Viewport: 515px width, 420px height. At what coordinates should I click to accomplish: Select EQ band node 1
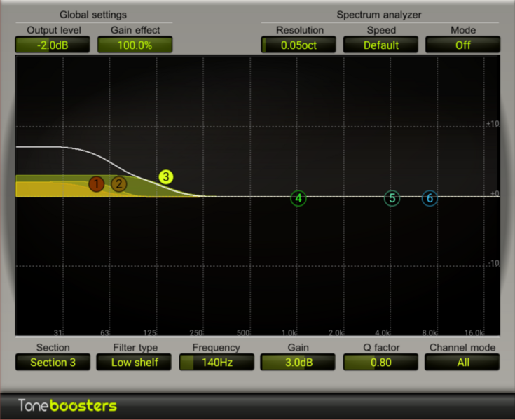pyautogui.click(x=96, y=184)
